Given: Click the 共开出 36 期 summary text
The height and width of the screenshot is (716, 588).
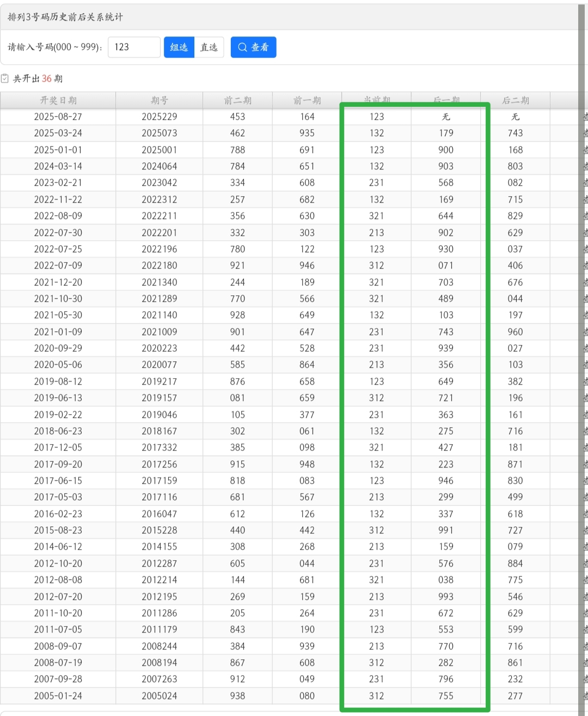Looking at the screenshot, I should 38,78.
